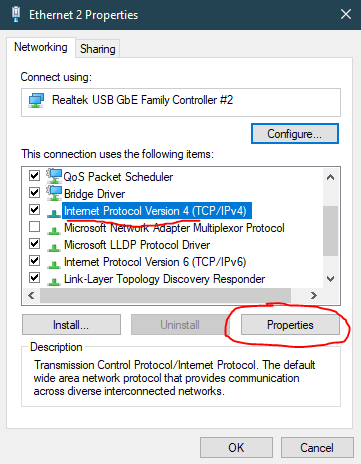This screenshot has width=361, height=464.
Task: Click the QoS Packet Scheduler icon
Action: click(x=54, y=176)
